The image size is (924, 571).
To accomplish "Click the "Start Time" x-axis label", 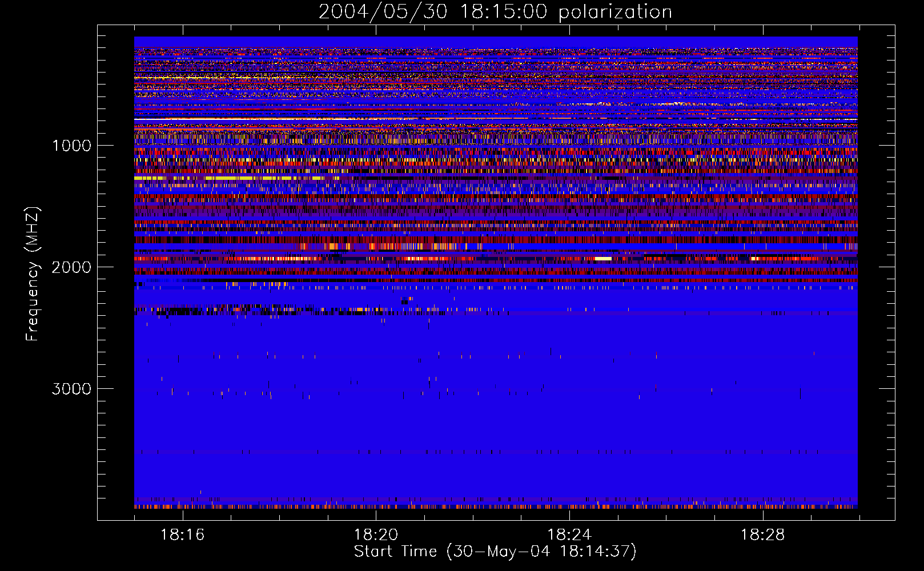I will click(495, 552).
